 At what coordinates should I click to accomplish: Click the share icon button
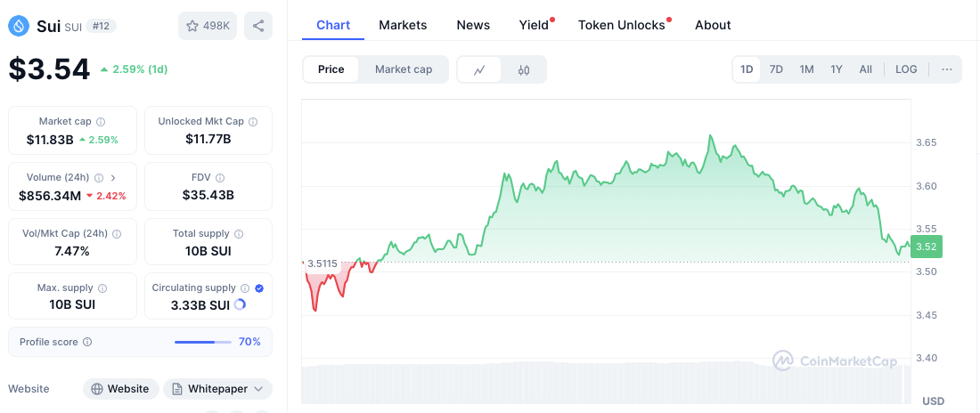(x=258, y=26)
